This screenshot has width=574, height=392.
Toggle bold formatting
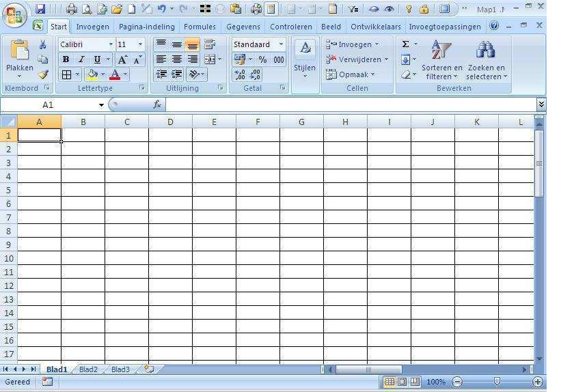[66, 59]
